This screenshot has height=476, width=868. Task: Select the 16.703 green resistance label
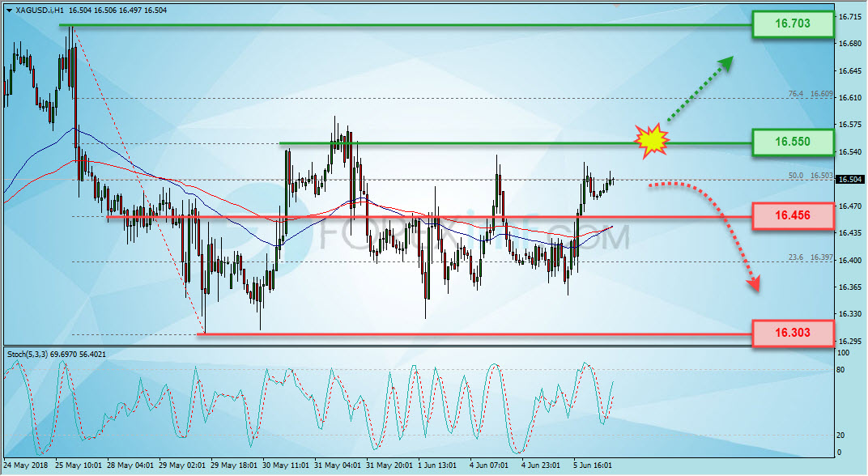tap(793, 23)
